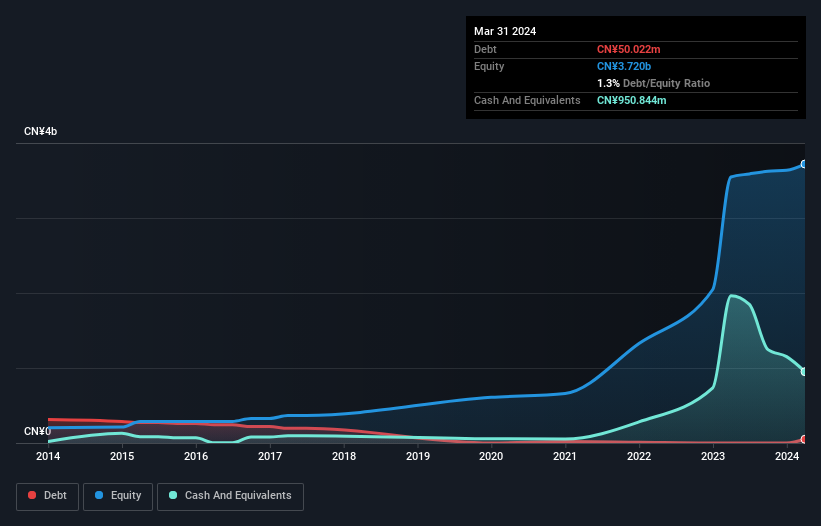
Task: Click the 2017 x-axis label
Action: pyautogui.click(x=270, y=456)
